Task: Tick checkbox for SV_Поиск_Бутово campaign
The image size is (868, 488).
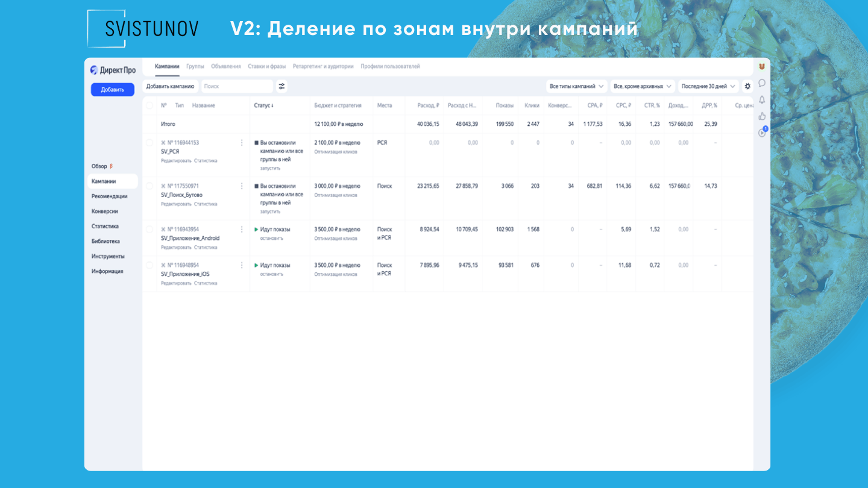Action: [x=149, y=186]
